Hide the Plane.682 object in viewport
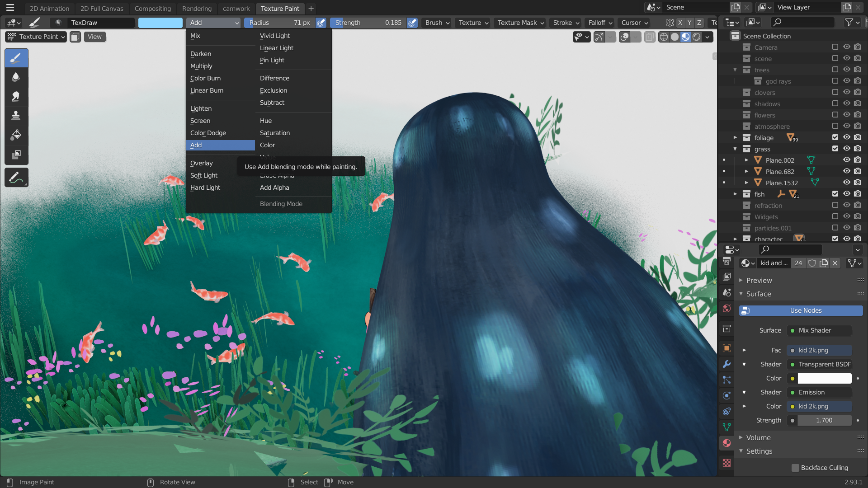The image size is (868, 488). 846,171
